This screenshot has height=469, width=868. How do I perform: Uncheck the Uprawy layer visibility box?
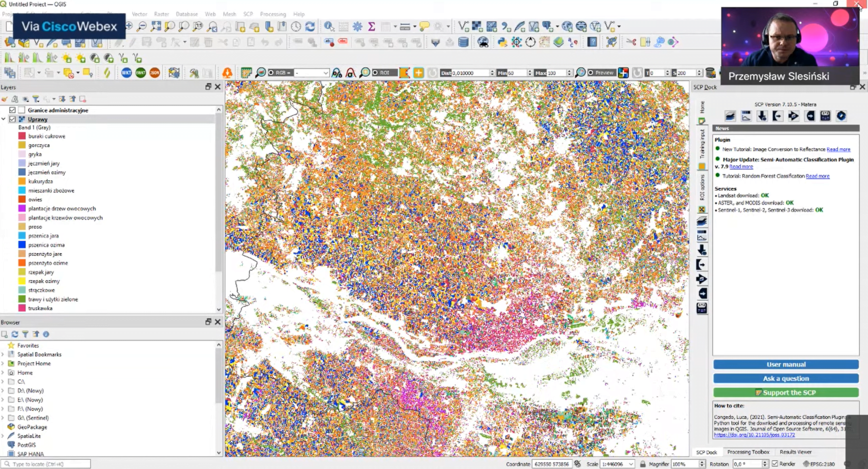coord(13,119)
